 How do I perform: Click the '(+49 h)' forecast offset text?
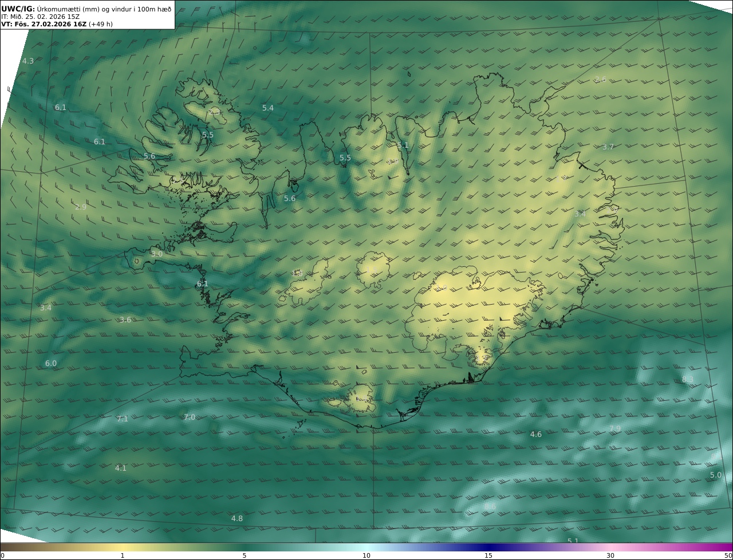tap(101, 24)
